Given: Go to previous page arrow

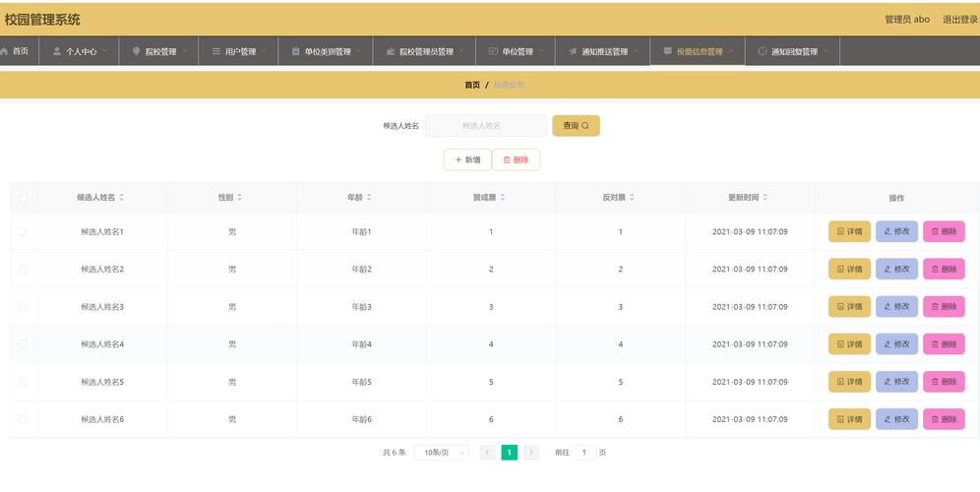Looking at the screenshot, I should (487, 452).
